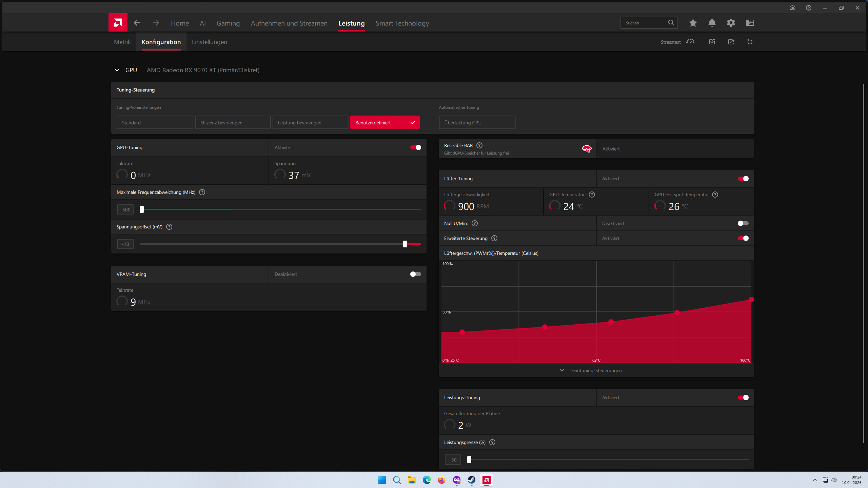This screenshot has width=868, height=488.
Task: Select the Effizienz bevorzugen preset
Action: (233, 123)
